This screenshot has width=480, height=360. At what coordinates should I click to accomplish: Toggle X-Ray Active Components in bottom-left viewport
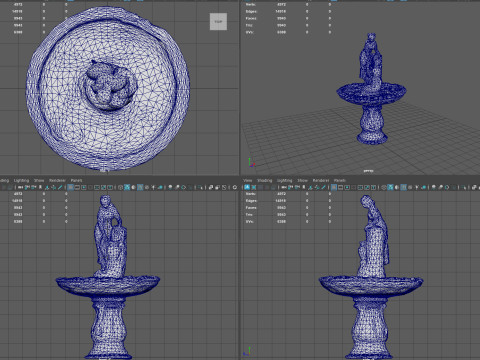tap(217, 187)
